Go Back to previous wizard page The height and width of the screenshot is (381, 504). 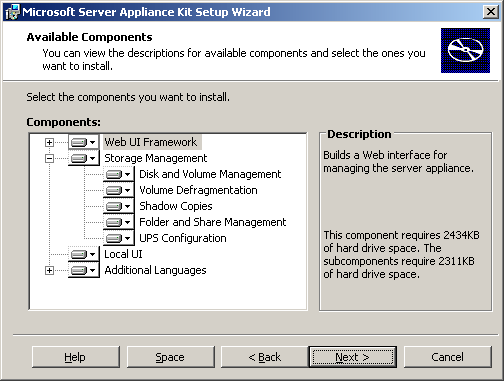pos(265,357)
